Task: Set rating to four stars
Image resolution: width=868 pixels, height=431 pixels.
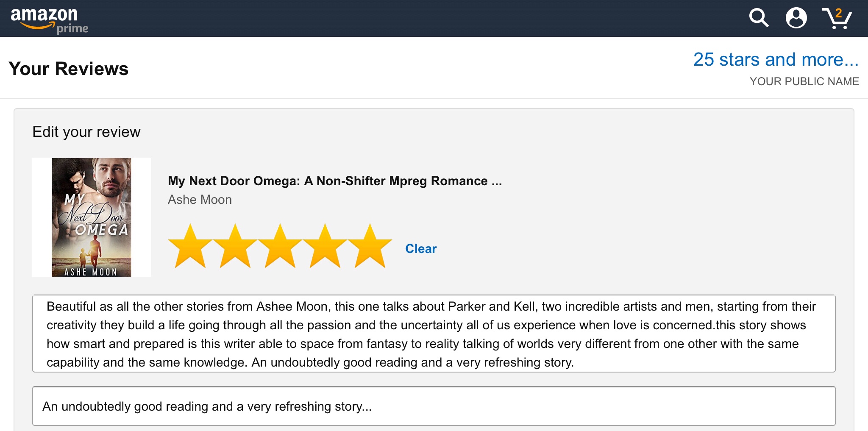Action: (325, 247)
